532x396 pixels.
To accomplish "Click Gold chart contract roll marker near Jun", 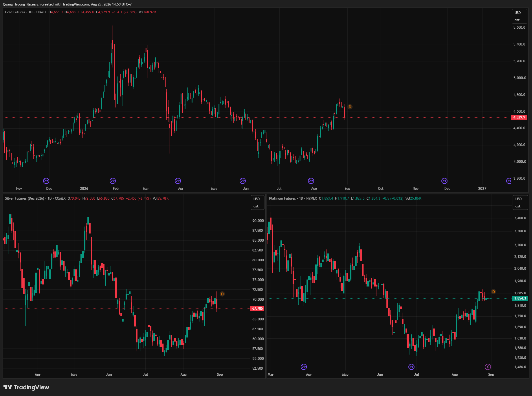I will pos(243,181).
